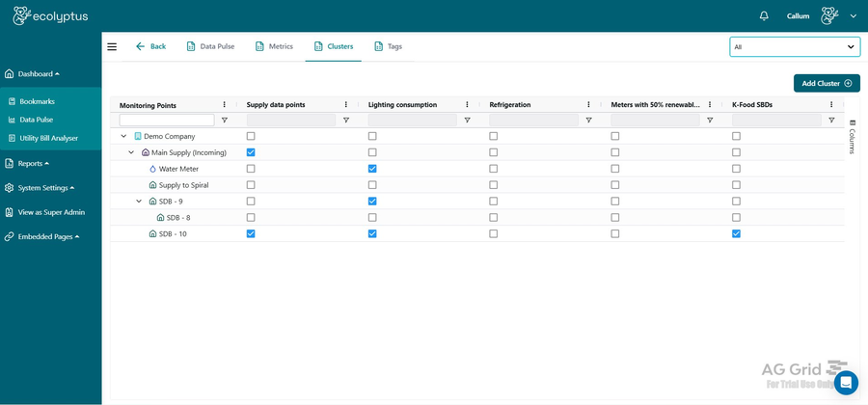Click the chat support bubble icon
868x405 pixels.
[x=846, y=383]
